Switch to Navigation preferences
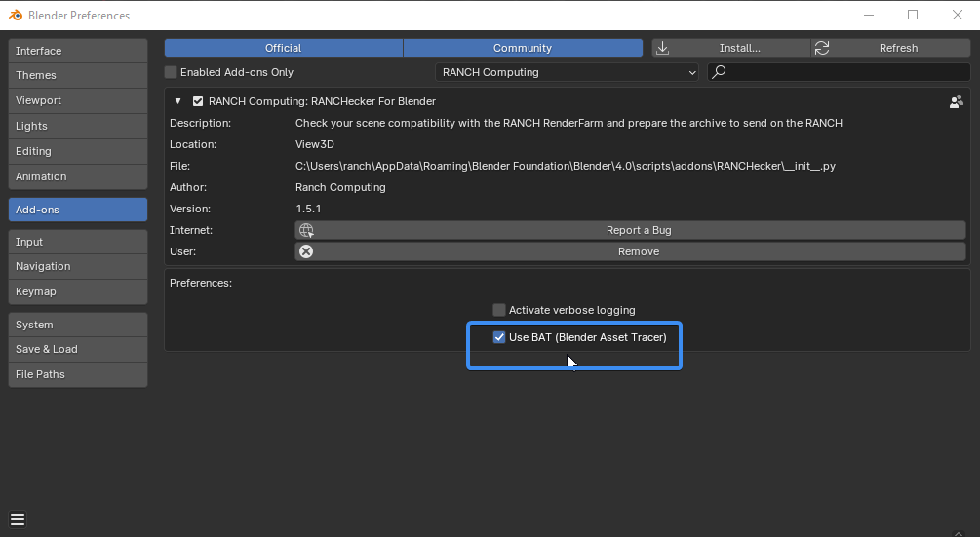The height and width of the screenshot is (537, 980). 78,267
